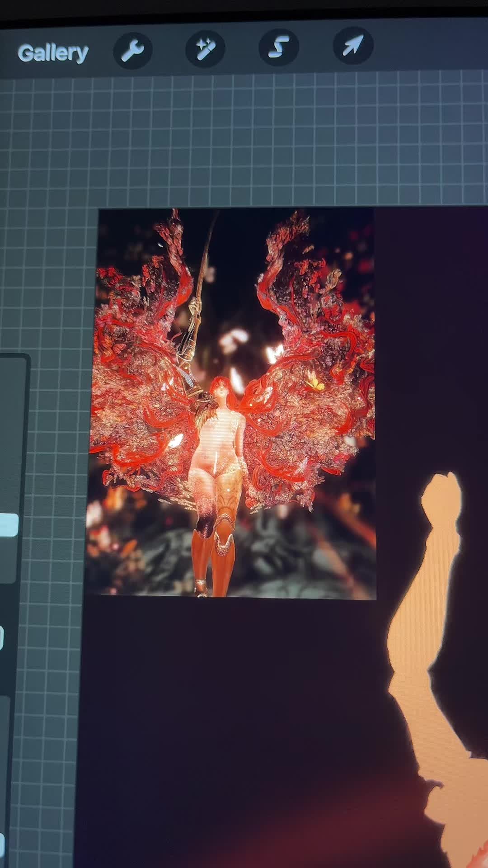This screenshot has width=488, height=868.
Task: Activate the Transform arrow tool
Action: (x=352, y=45)
